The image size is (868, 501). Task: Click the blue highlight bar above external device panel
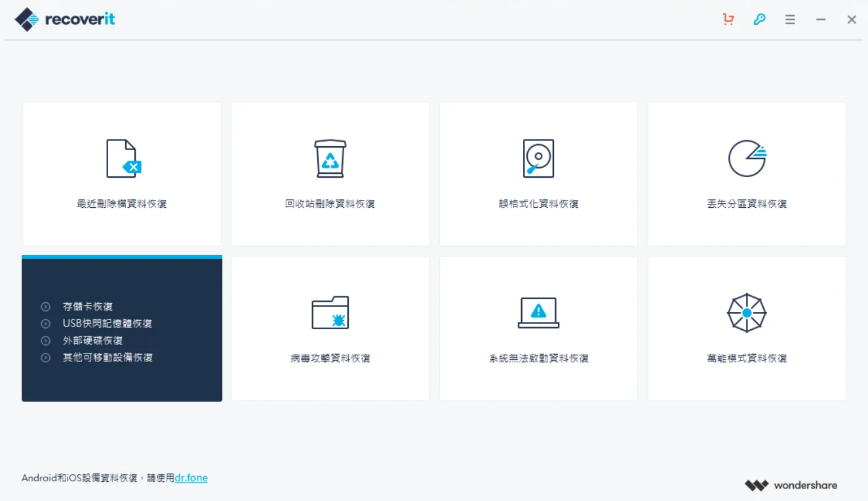[x=121, y=257]
